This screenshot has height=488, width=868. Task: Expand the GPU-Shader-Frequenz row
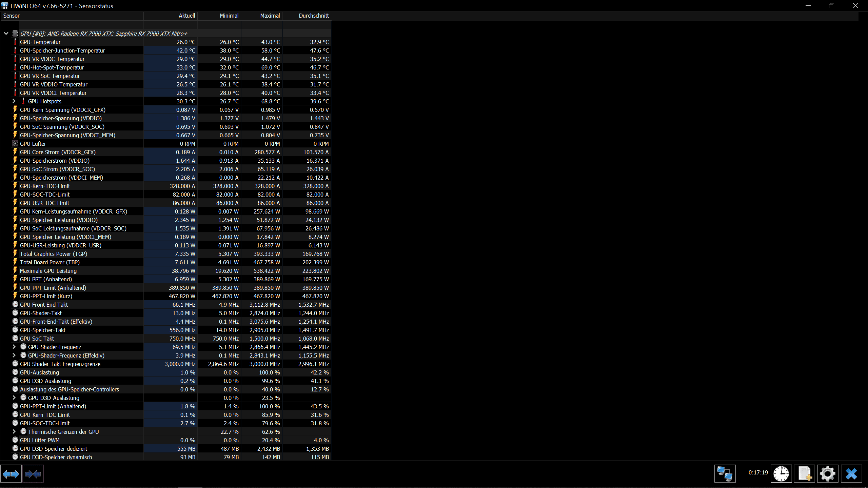[14, 347]
